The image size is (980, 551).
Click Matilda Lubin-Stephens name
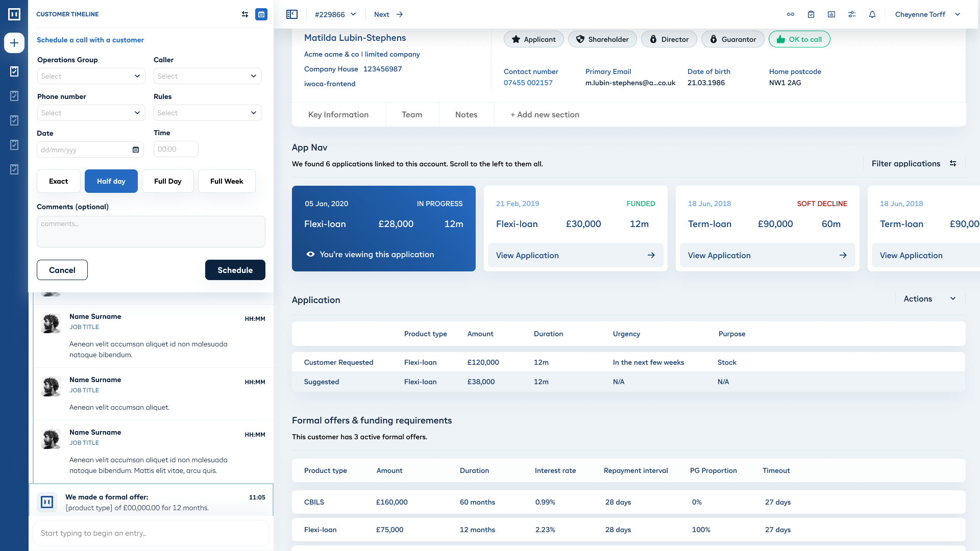point(355,38)
